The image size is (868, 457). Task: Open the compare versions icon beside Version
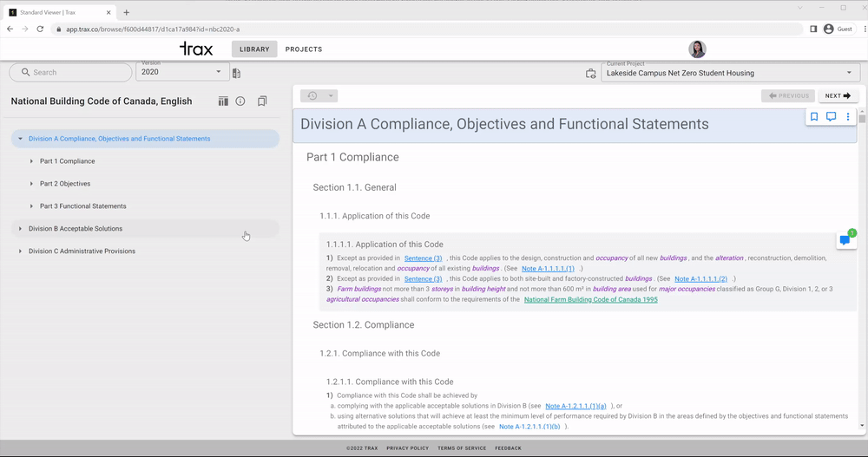coord(236,73)
